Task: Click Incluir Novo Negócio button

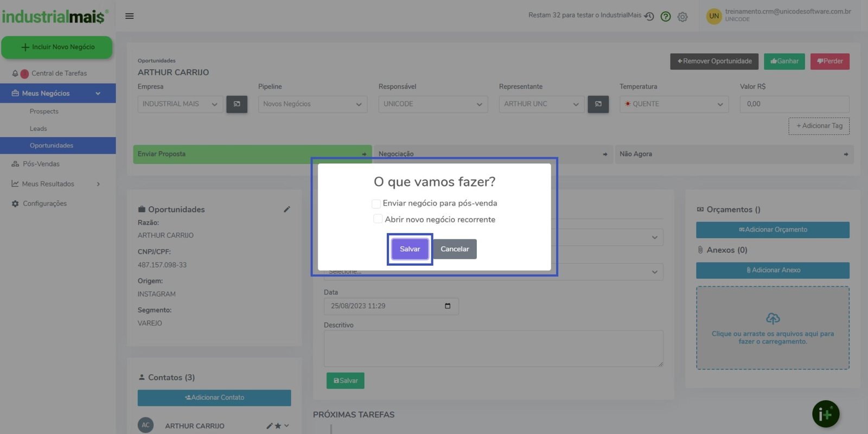Action: tap(57, 47)
